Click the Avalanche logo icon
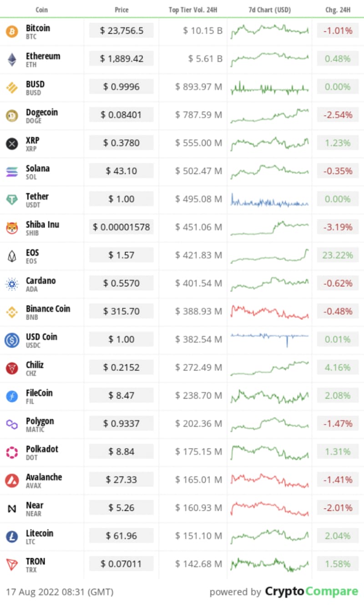Viewport: 364px width, 605px height. [12, 480]
